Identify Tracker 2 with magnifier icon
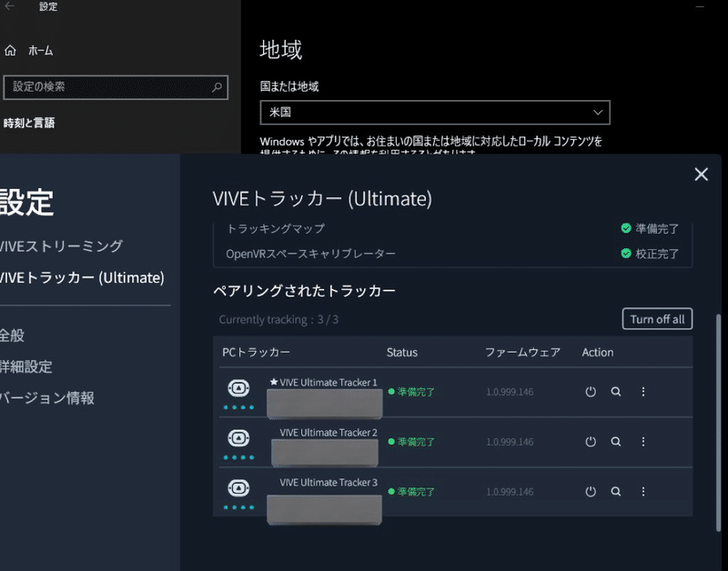Viewport: 728px width, 571px height. (616, 442)
